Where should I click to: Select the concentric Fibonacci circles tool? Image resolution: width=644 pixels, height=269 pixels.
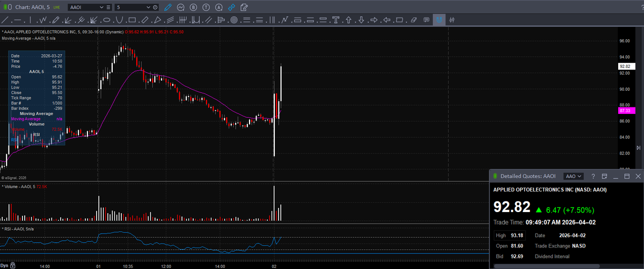234,20
